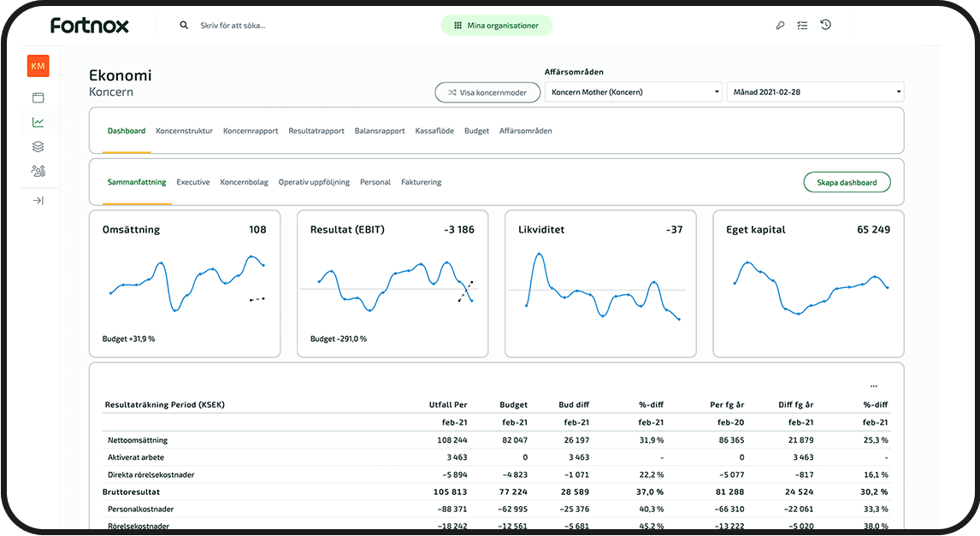The width and height of the screenshot is (980, 536).
Task: Open the history clock icon
Action: pyautogui.click(x=825, y=25)
